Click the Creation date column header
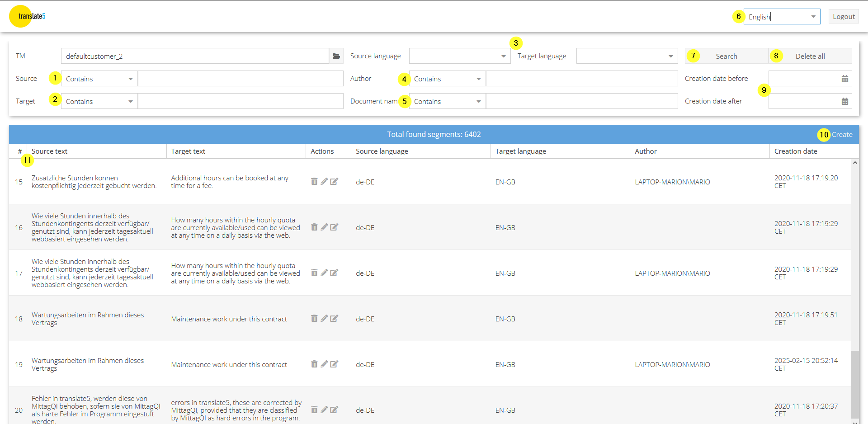The width and height of the screenshot is (868, 424). pos(810,151)
